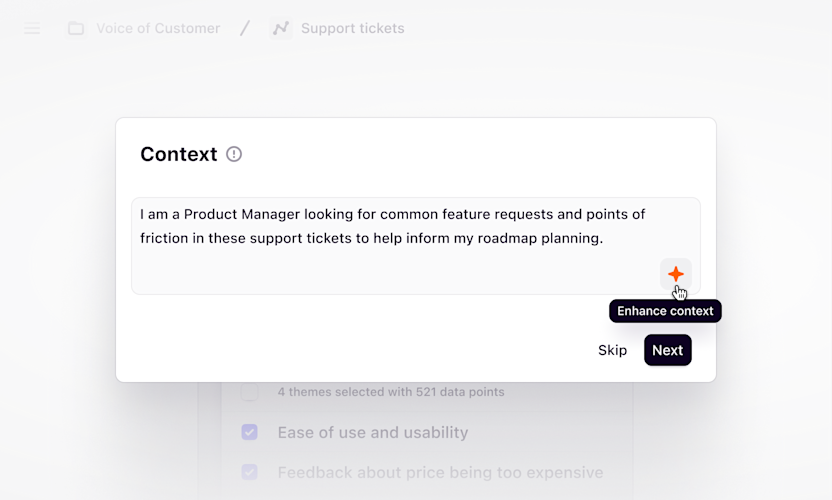Open the Voice of Customer breadcrumb
Screen dimensions: 832x500
(x=158, y=29)
